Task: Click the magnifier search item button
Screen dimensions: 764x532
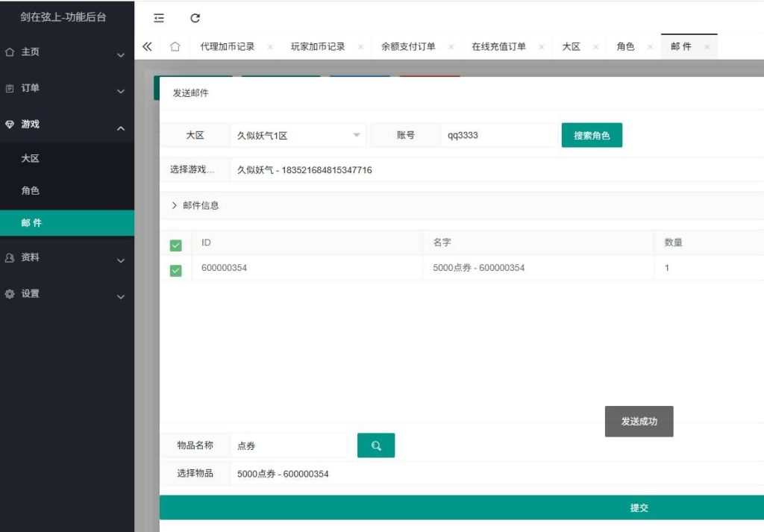Action: 376,445
